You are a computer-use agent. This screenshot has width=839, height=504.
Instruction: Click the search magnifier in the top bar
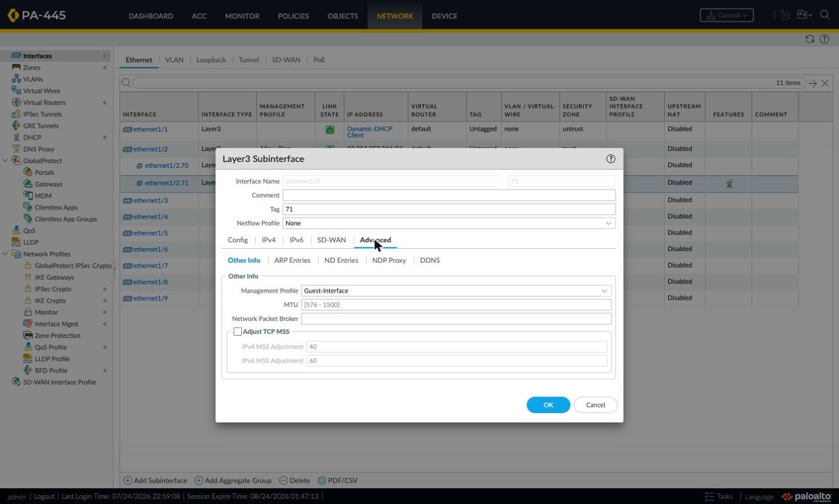pos(825,15)
